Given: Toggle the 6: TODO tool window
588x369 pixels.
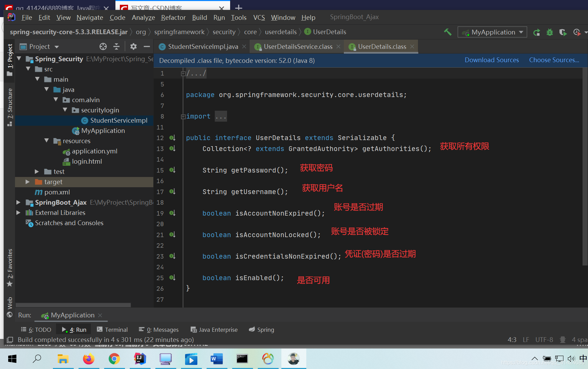Looking at the screenshot, I should coord(36,330).
